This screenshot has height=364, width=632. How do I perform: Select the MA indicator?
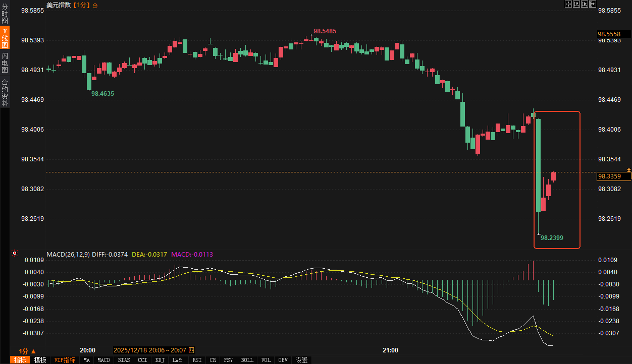tap(87, 360)
